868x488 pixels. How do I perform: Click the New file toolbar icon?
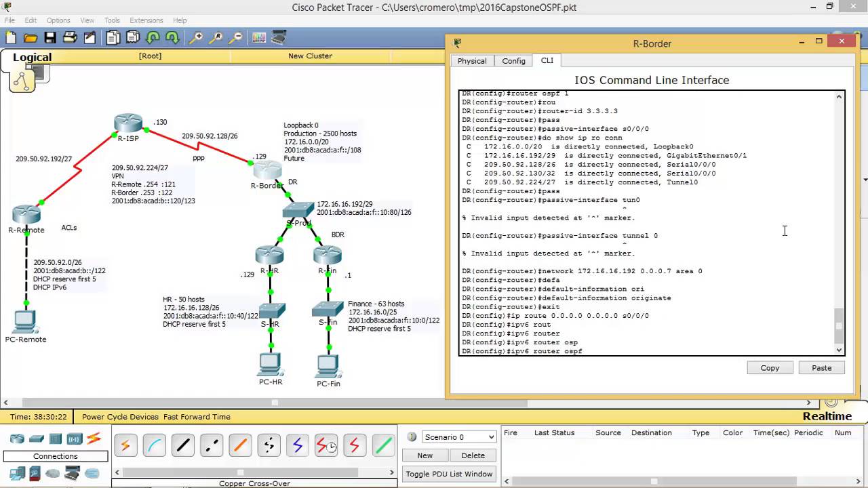(11, 38)
